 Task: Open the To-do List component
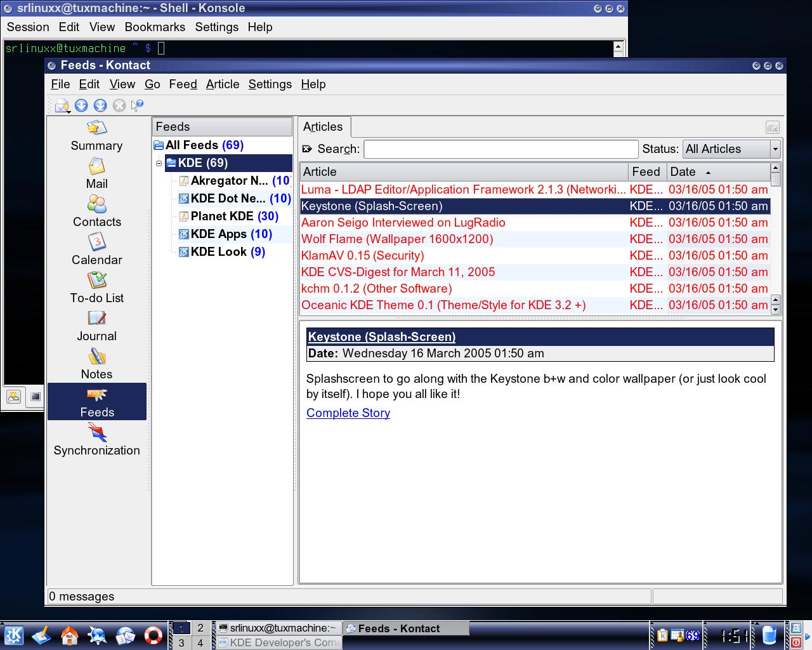[x=96, y=288]
